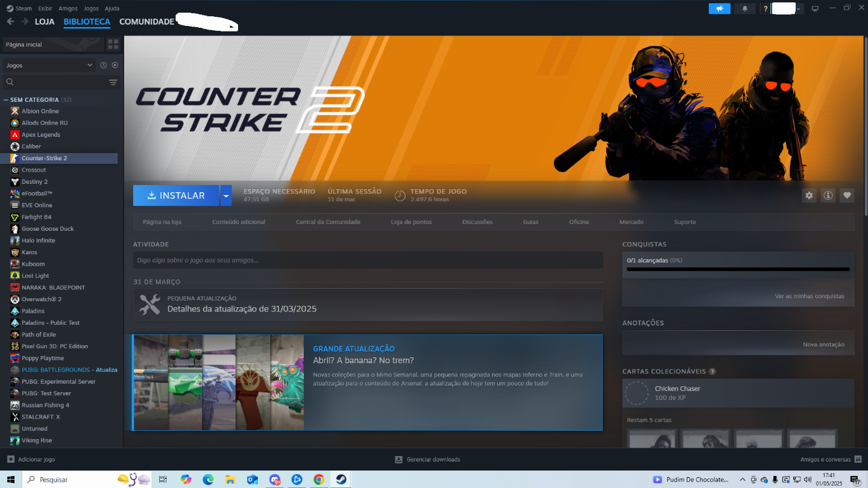
Task: Open the Steam icon in the Windows taskbar
Action: 341,480
